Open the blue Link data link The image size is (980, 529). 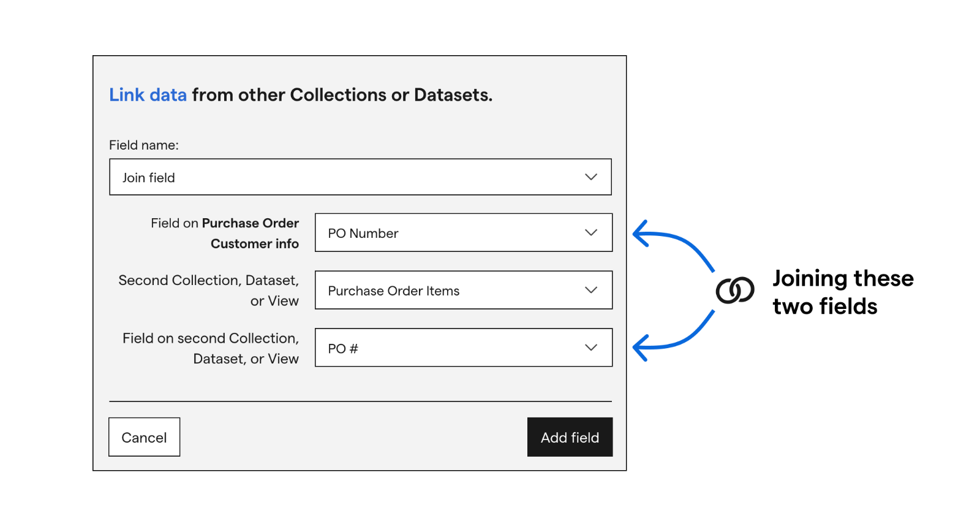tap(148, 95)
